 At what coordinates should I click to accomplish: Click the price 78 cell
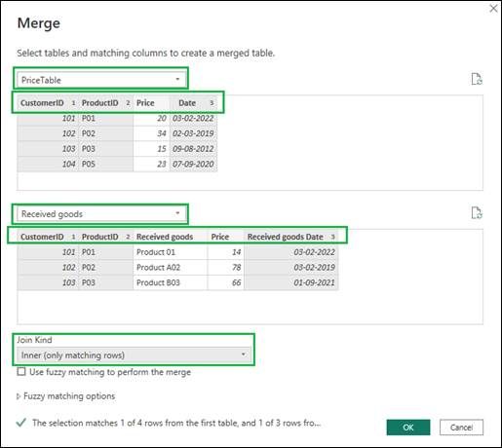(x=226, y=268)
